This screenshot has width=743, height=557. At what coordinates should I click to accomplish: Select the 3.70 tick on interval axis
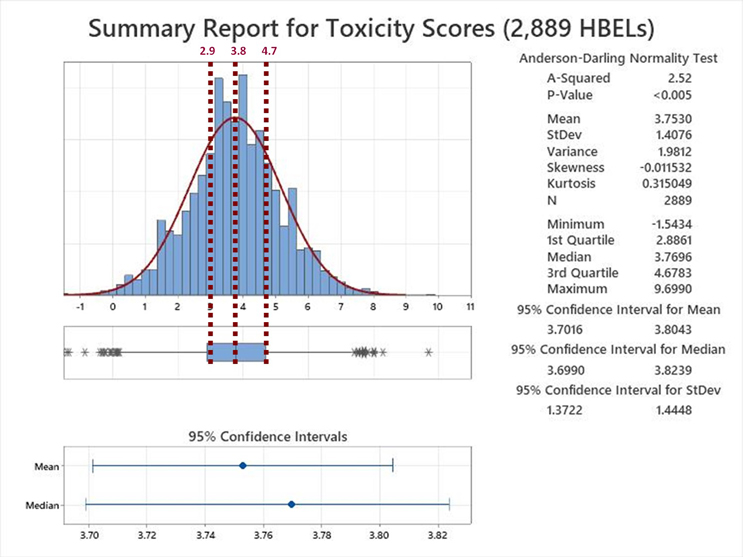click(89, 536)
